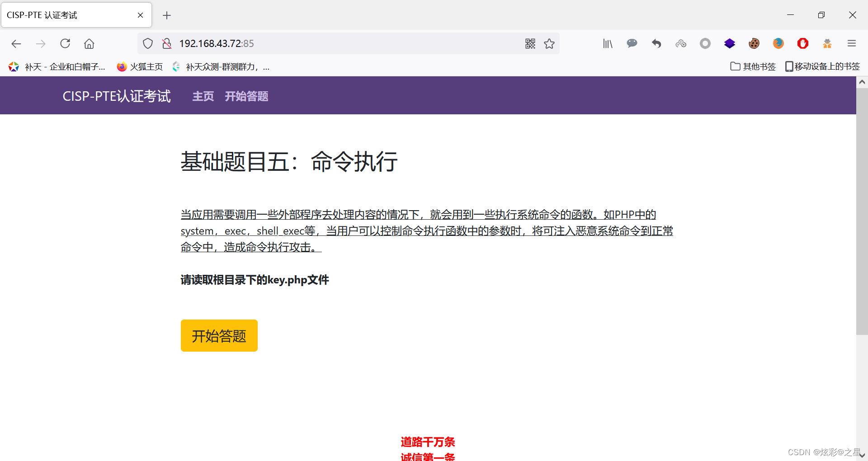Screen dimensions: 868x461
Task: Restore down the browser window
Action: (x=821, y=15)
